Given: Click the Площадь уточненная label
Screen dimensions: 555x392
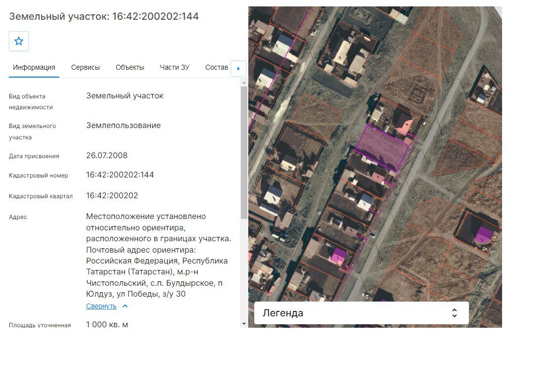Looking at the screenshot, I should [x=40, y=325].
